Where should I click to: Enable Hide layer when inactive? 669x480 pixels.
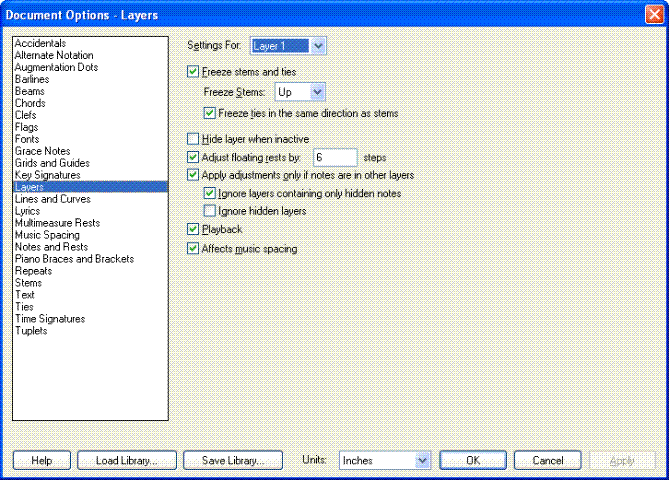[194, 139]
